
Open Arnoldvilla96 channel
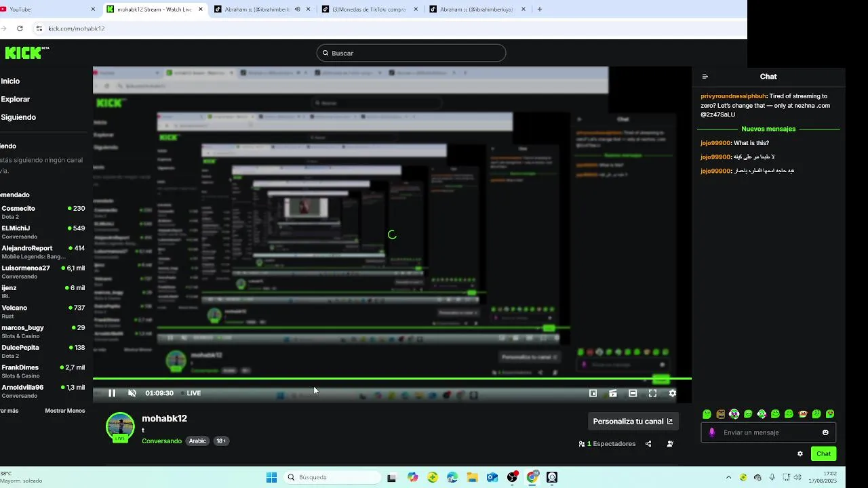[x=43, y=391]
